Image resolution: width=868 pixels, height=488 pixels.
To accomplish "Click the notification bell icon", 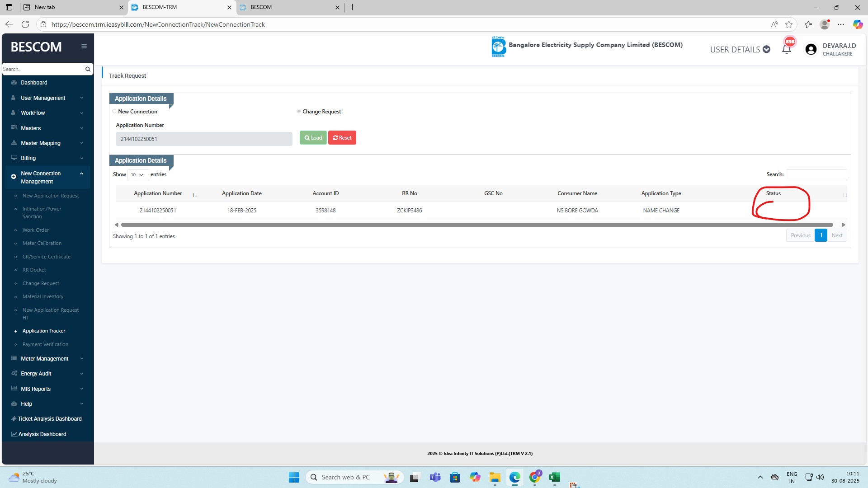I will pos(787,49).
